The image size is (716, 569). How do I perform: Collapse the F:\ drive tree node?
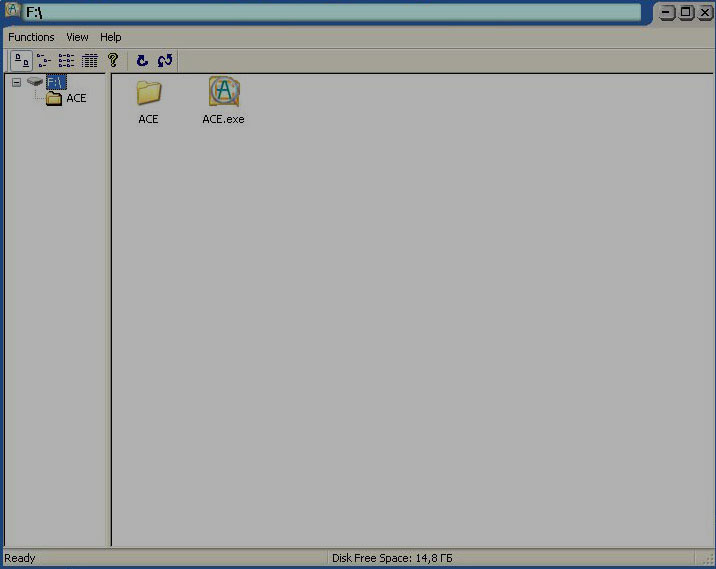[16, 82]
